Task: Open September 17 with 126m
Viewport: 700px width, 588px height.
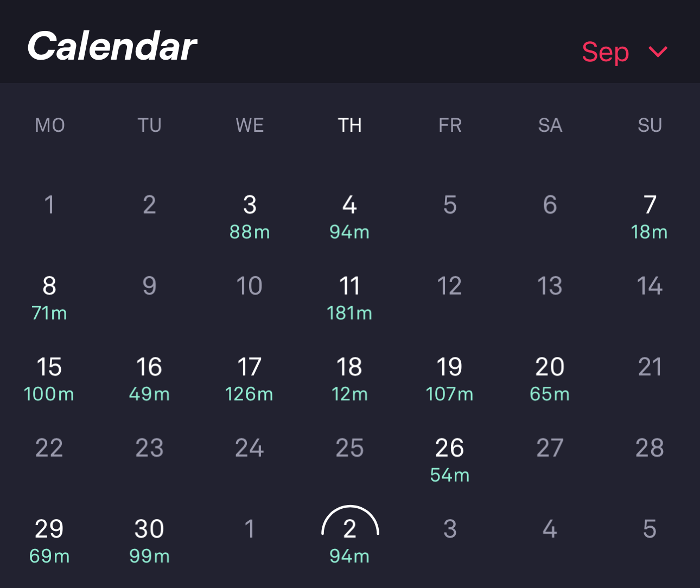Action: (250, 378)
